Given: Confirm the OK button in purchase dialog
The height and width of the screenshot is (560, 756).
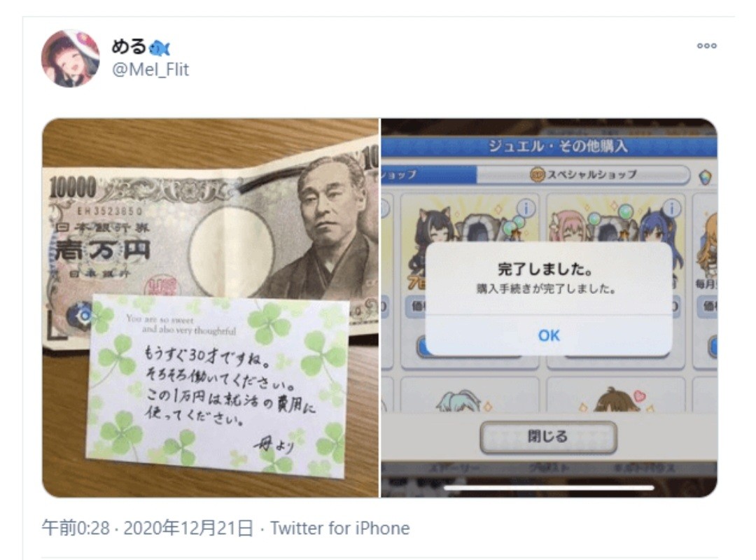Looking at the screenshot, I should tap(549, 335).
